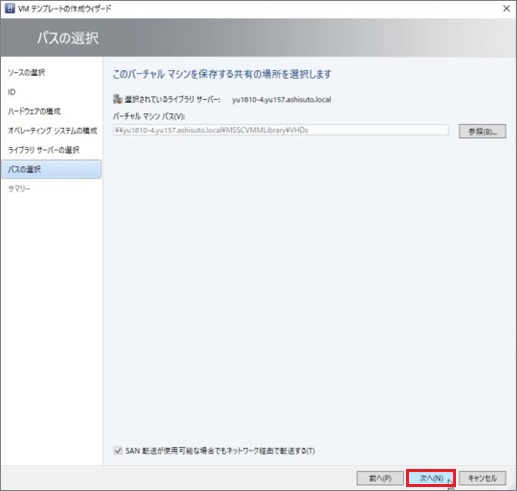The image size is (517, 491).
Task: Toggle the SAN transfer over network checkbox
Action: point(118,451)
